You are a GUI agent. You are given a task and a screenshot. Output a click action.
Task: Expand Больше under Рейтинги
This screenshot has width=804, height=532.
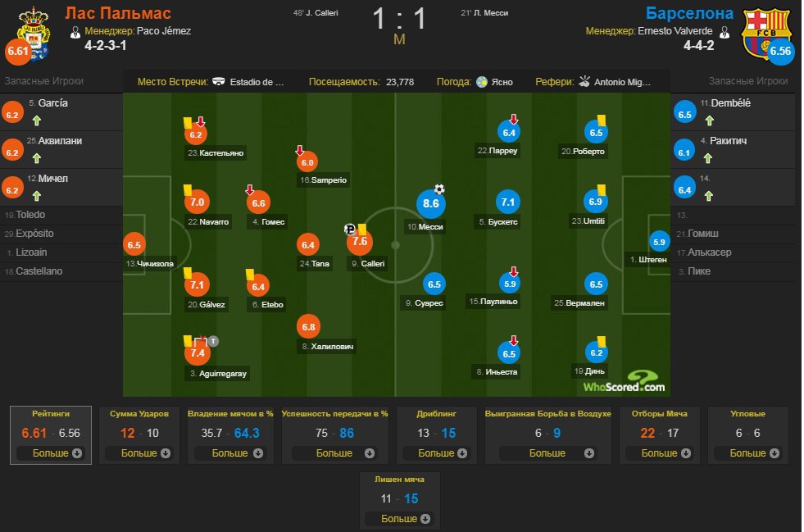(57, 453)
